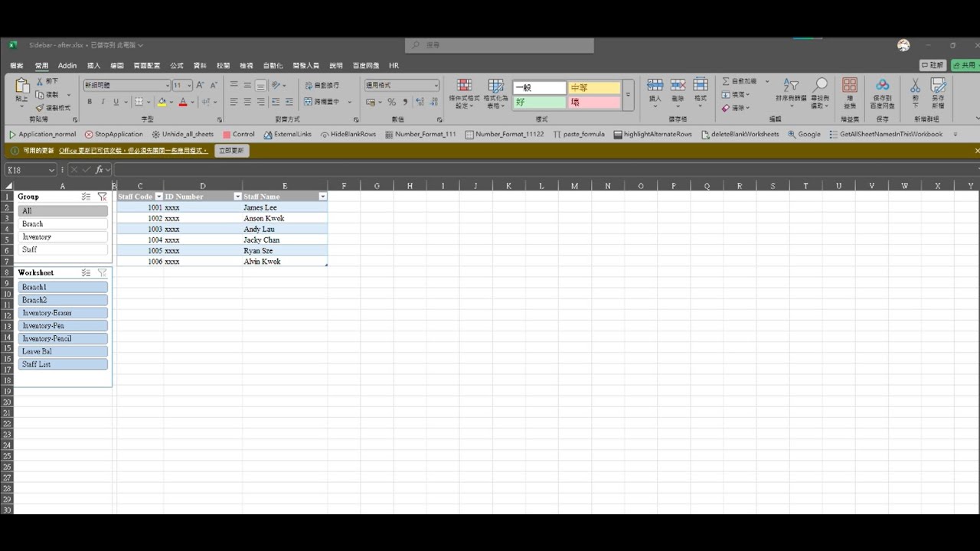Apply yellow fill color bucket

(x=162, y=102)
